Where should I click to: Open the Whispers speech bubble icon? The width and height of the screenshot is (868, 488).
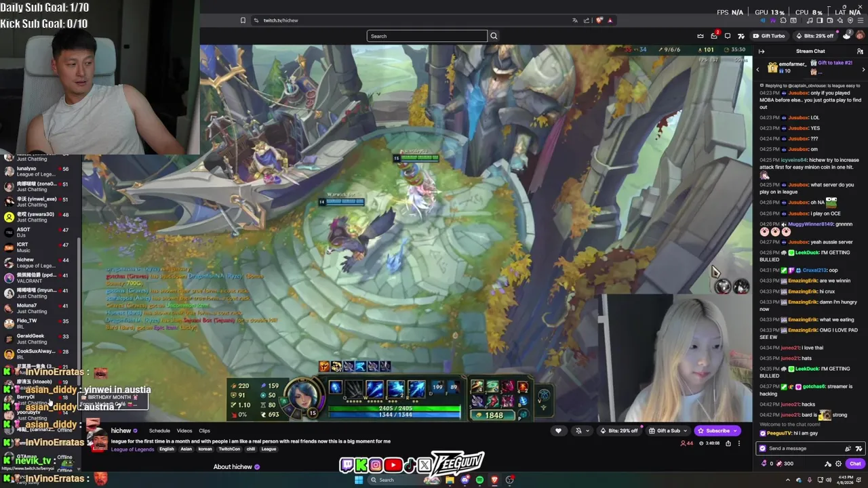(x=728, y=36)
